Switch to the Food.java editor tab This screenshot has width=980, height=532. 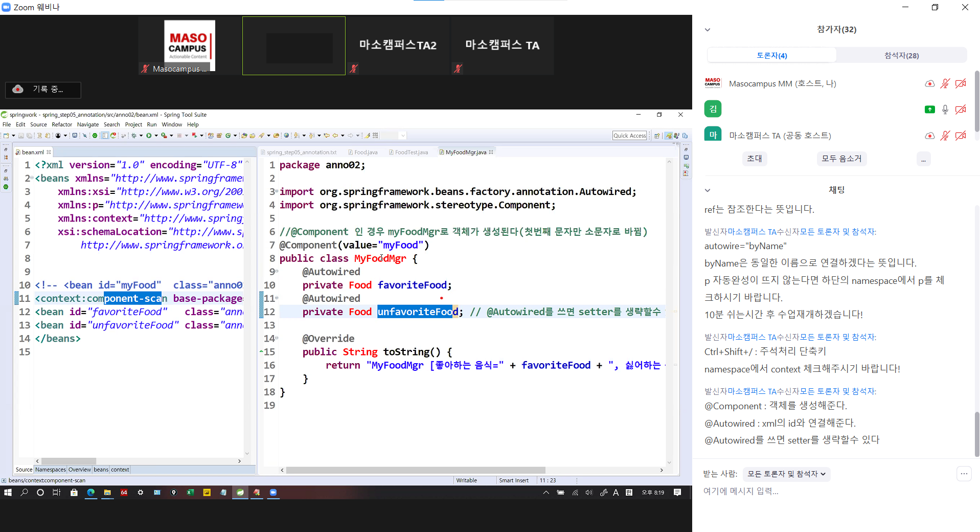[365, 152]
